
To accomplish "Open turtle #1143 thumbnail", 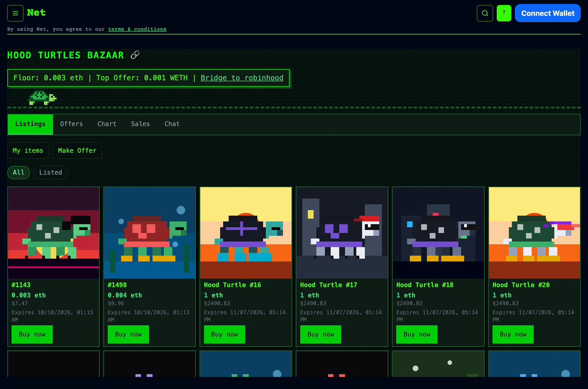I will [53, 233].
